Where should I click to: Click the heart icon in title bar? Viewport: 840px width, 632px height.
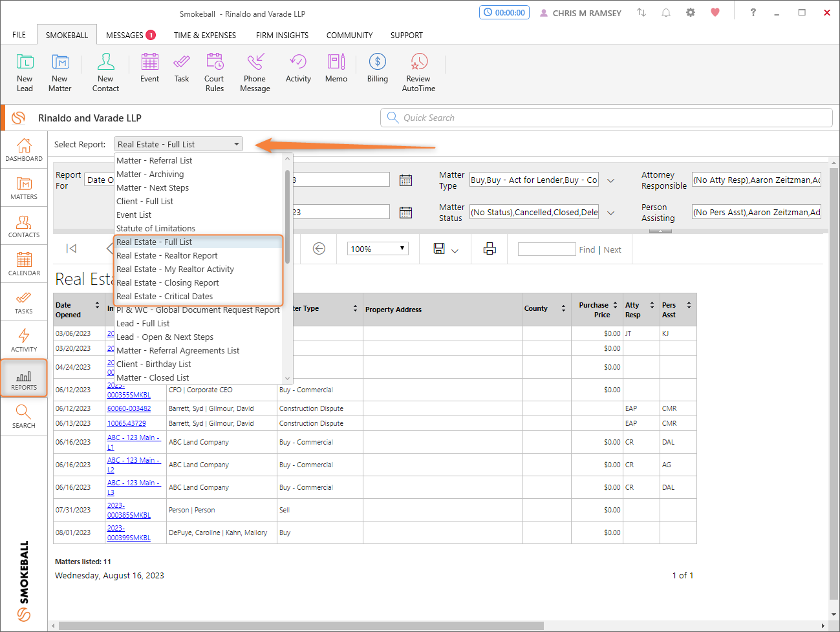click(715, 12)
